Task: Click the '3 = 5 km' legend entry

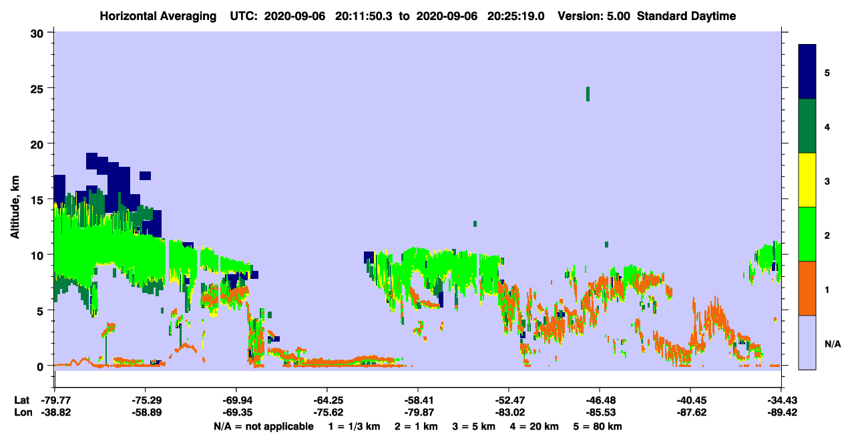Action: point(474,426)
